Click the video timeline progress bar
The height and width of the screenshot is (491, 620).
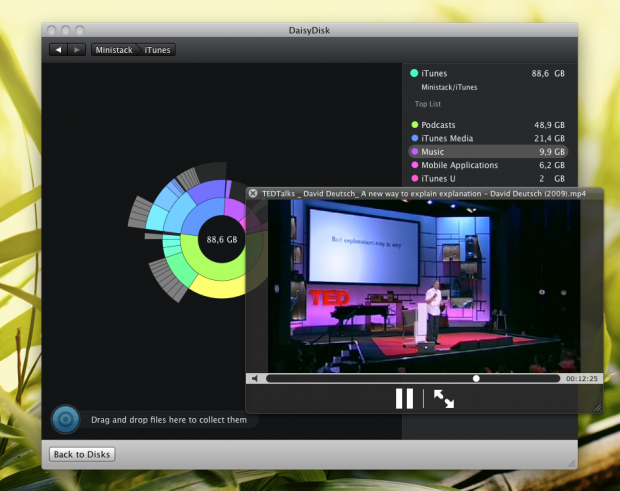[x=413, y=378]
